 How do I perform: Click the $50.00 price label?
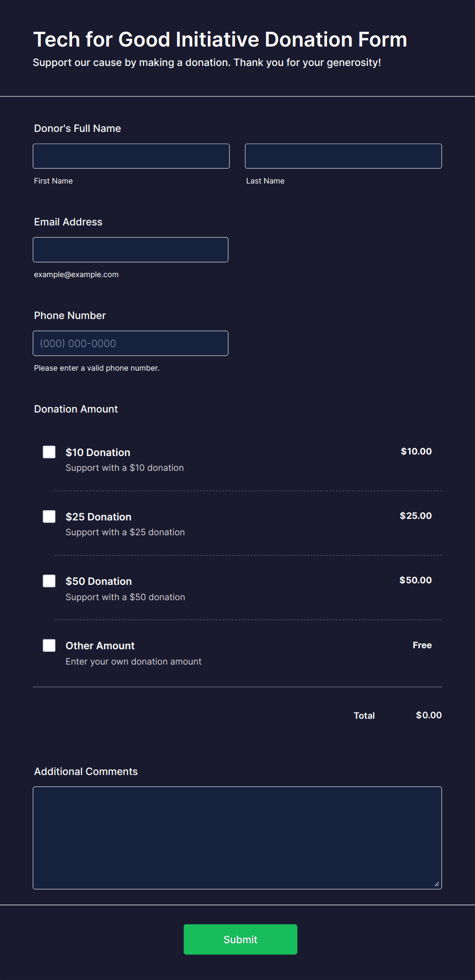point(416,580)
